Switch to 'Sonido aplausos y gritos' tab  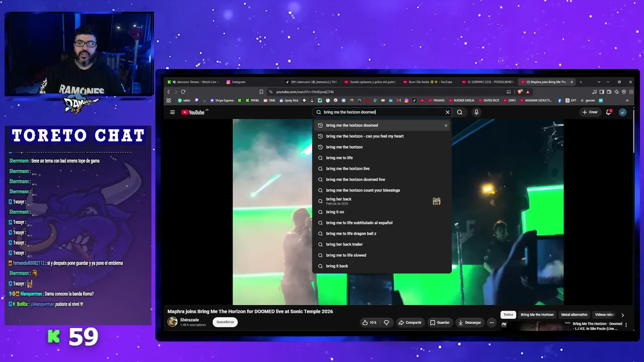tap(370, 82)
